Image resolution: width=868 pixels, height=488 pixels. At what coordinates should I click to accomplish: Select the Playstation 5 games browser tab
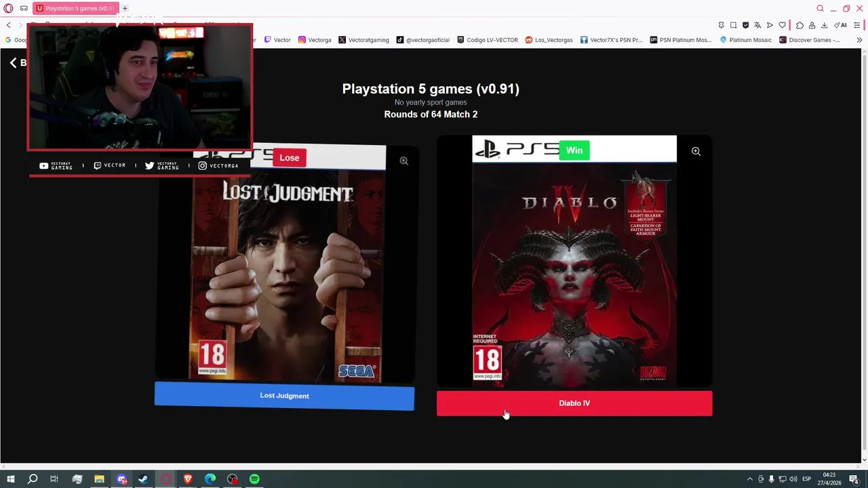pos(76,8)
